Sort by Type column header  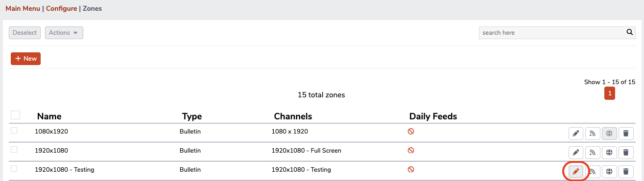191,116
